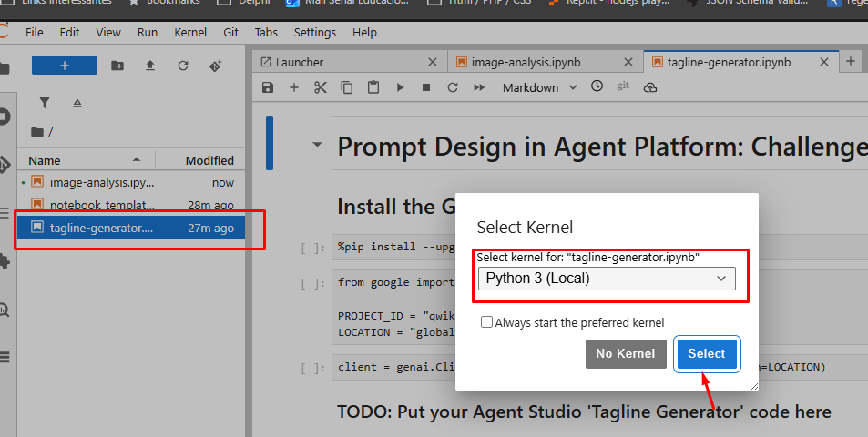Click the client = genai.Client code cell
Image resolution: width=868 pixels, height=437 pixels.
tap(599, 367)
